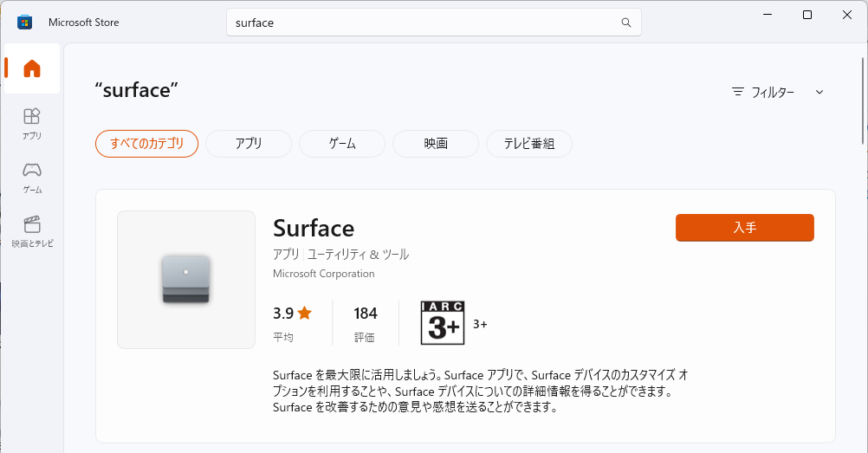Open the ゲーム section in sidebar
This screenshot has height=453, width=868.
[x=31, y=178]
